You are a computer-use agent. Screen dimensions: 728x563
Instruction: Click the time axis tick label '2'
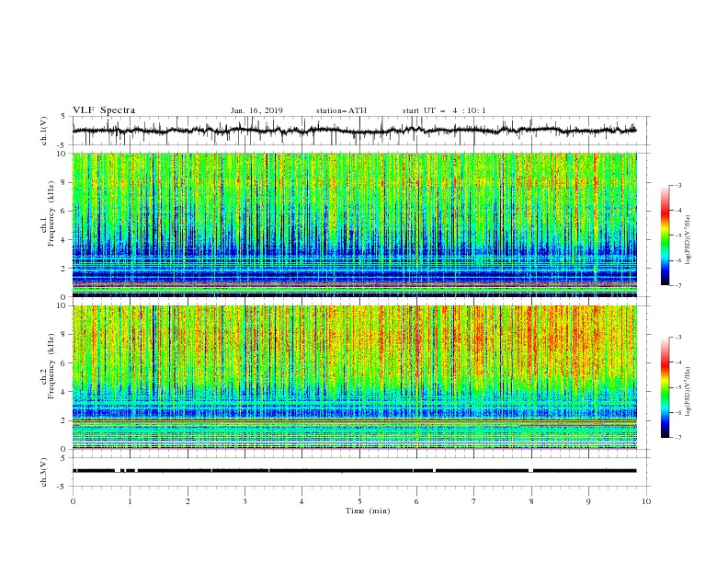click(188, 501)
